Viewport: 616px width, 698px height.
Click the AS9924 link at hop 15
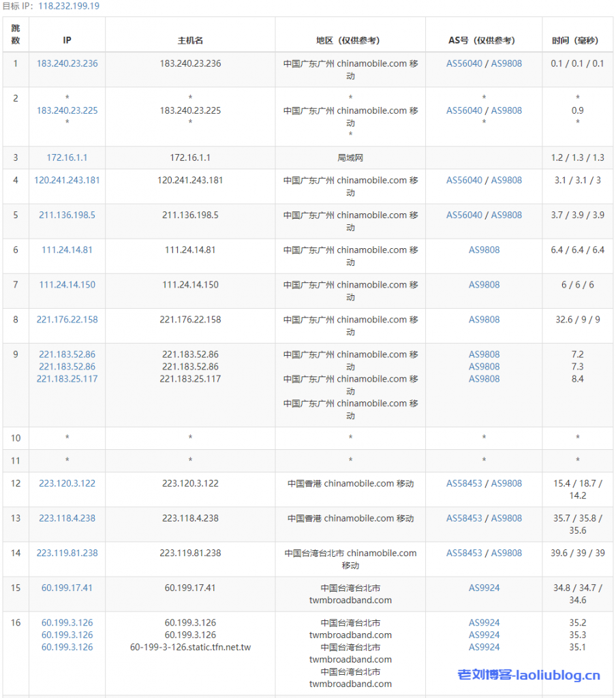point(484,587)
